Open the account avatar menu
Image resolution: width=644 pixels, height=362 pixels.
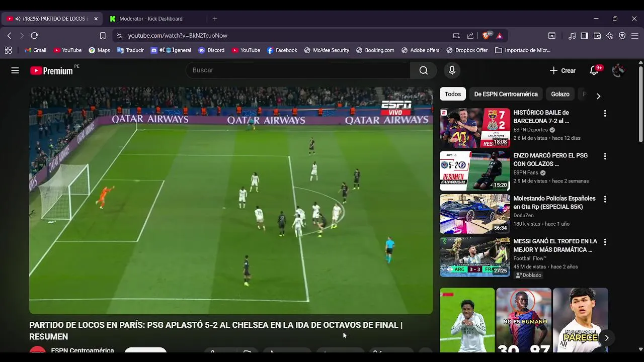click(x=618, y=70)
